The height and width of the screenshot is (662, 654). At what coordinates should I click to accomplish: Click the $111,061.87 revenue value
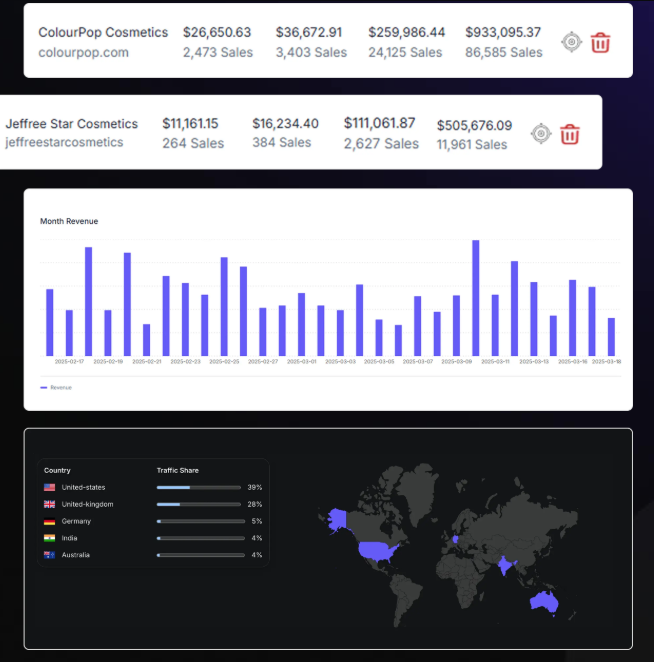coord(380,123)
